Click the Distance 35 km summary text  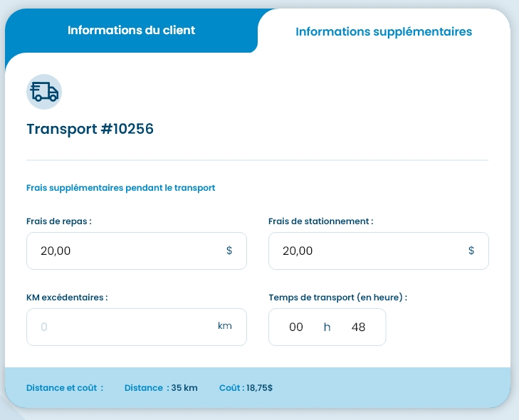(x=161, y=388)
